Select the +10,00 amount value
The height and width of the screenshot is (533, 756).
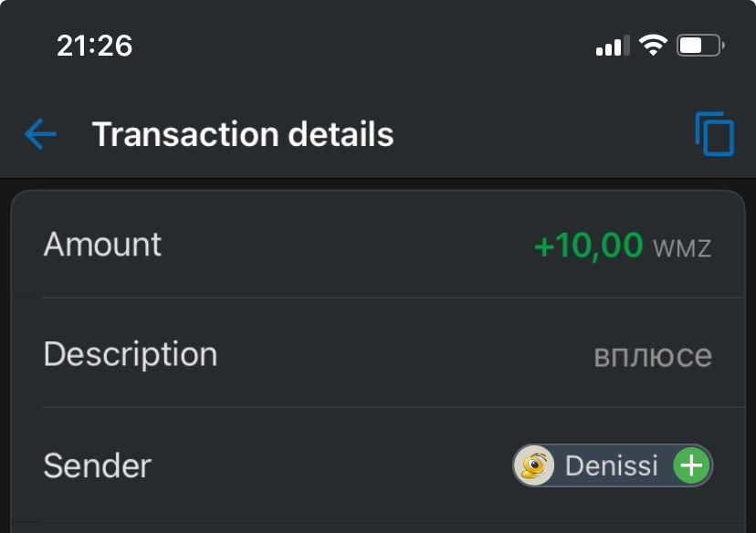[589, 245]
